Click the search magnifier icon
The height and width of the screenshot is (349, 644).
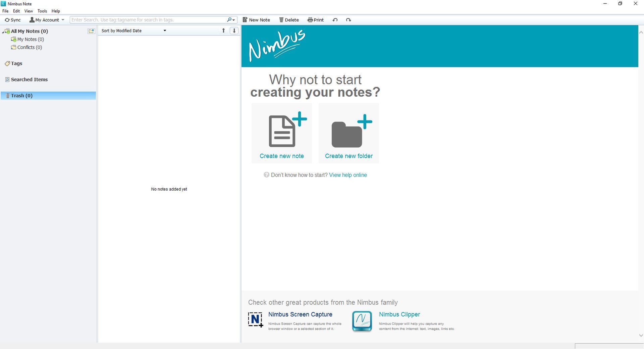[229, 20]
